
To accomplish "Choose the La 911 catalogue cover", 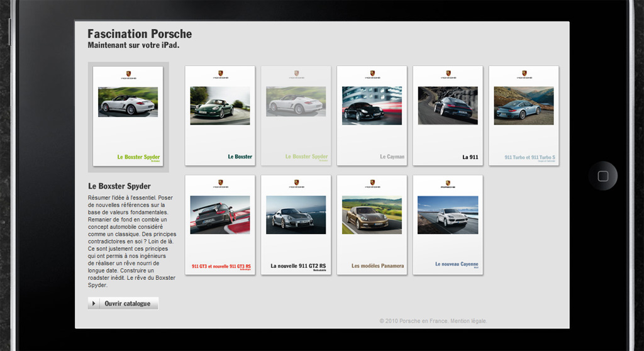I will click(x=448, y=116).
